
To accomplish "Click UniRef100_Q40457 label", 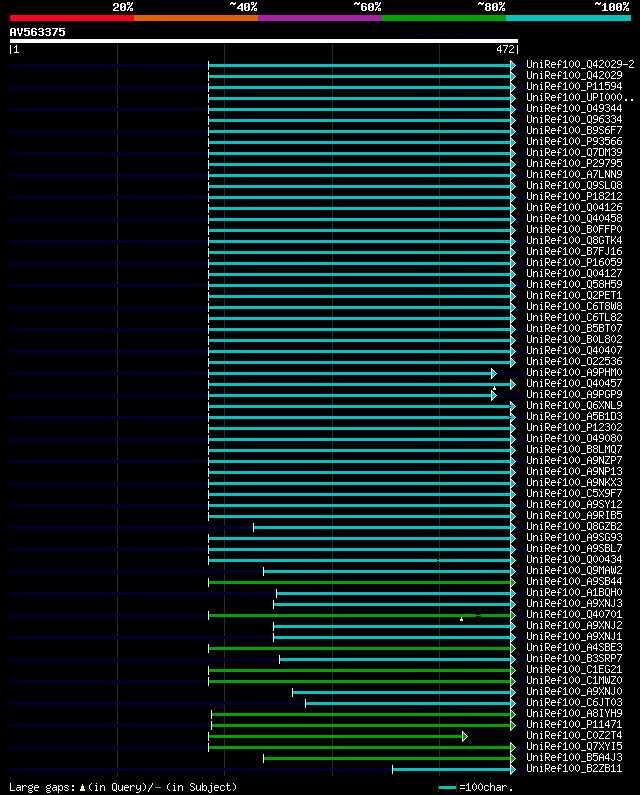I will [x=574, y=384].
